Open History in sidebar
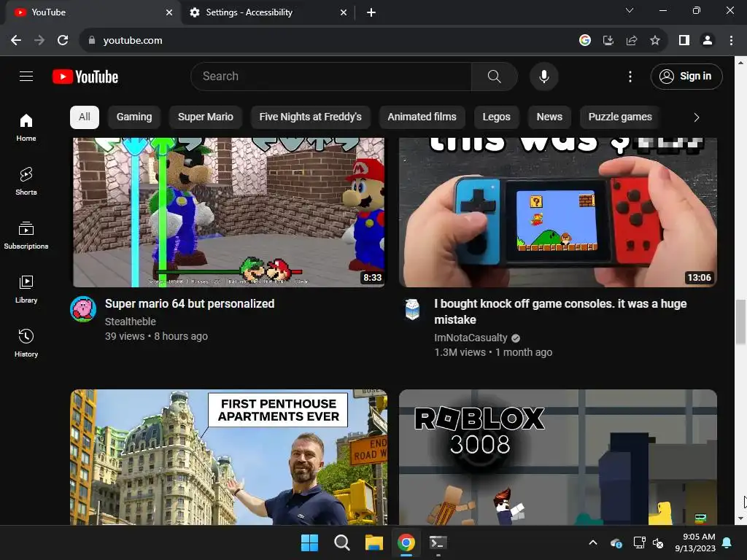 [26, 343]
